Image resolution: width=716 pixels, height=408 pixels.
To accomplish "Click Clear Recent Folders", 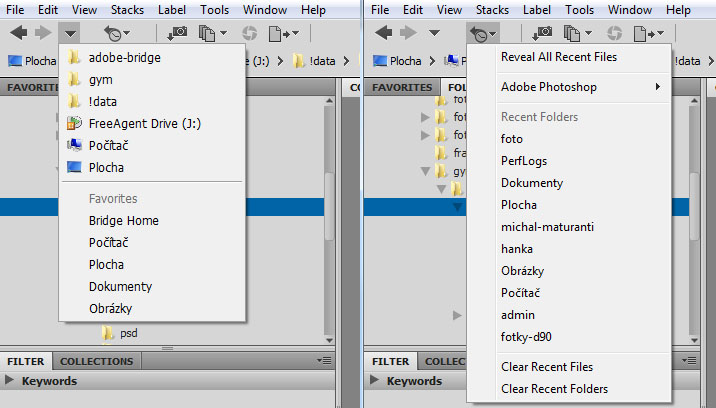I will [x=554, y=389].
